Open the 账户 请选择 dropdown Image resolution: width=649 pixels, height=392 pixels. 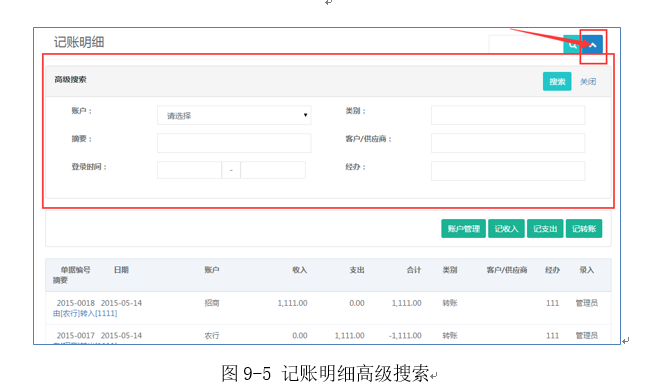click(x=234, y=115)
